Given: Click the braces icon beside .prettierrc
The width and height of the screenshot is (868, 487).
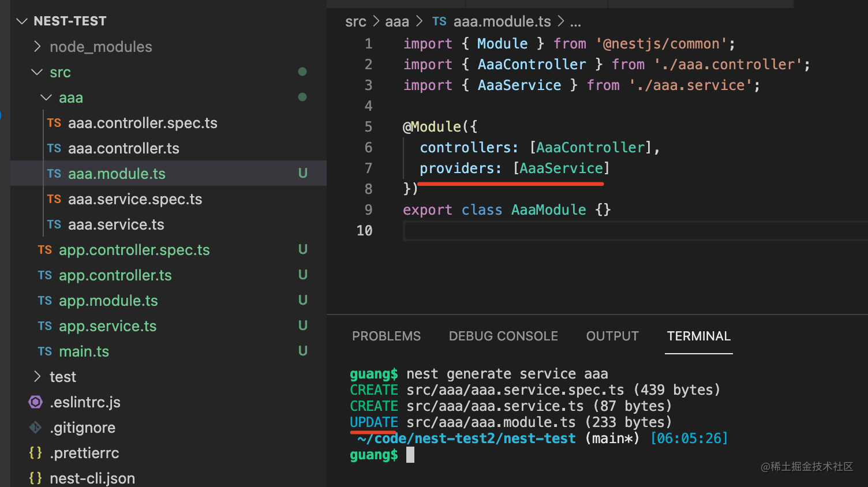Looking at the screenshot, I should tap(36, 453).
